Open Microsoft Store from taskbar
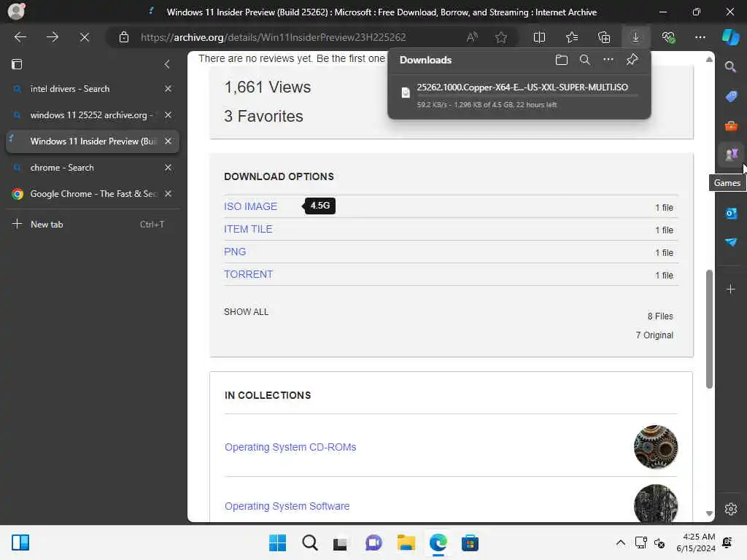Image resolution: width=747 pixels, height=560 pixels. pyautogui.click(x=470, y=542)
